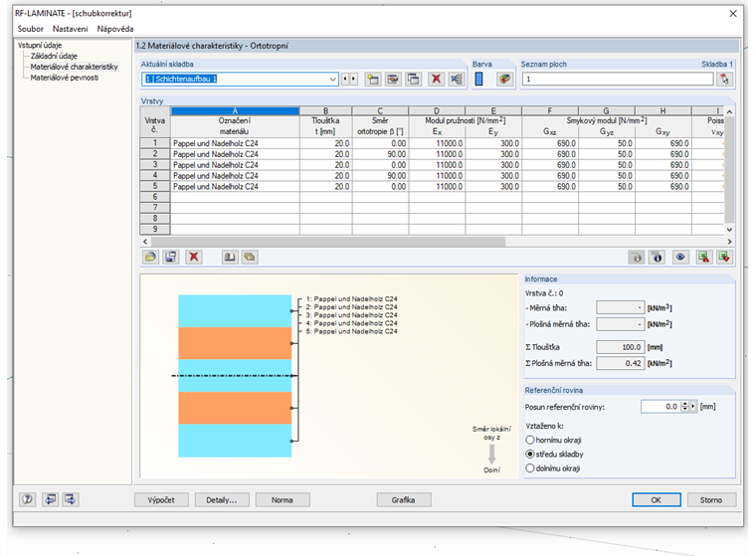Open the Nápověda menu
The image size is (756, 556).
click(x=115, y=29)
